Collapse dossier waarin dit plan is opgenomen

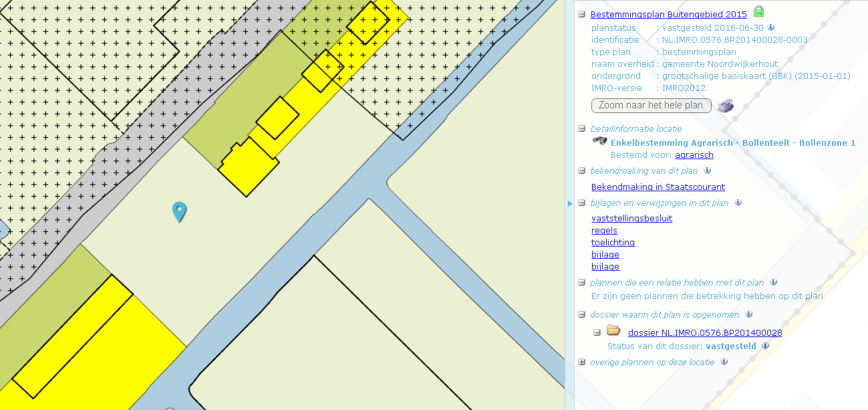(x=581, y=314)
